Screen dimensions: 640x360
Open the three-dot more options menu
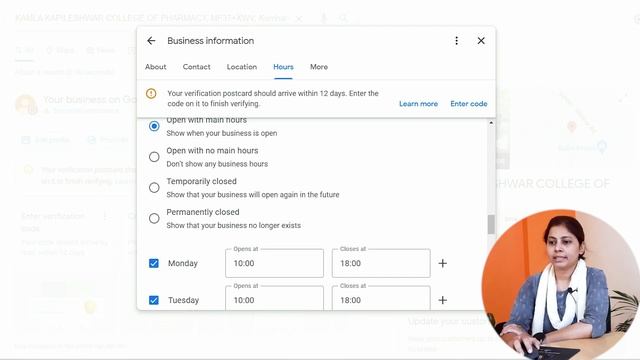coord(456,41)
